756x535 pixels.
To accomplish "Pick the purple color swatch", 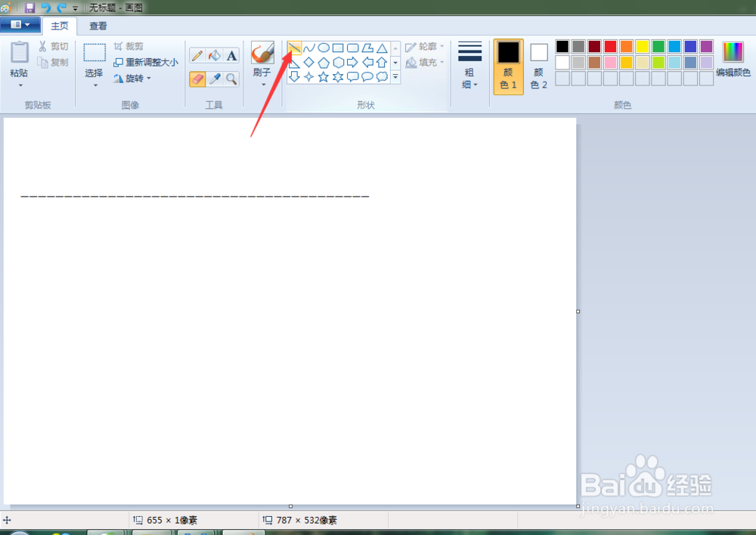I will [706, 46].
